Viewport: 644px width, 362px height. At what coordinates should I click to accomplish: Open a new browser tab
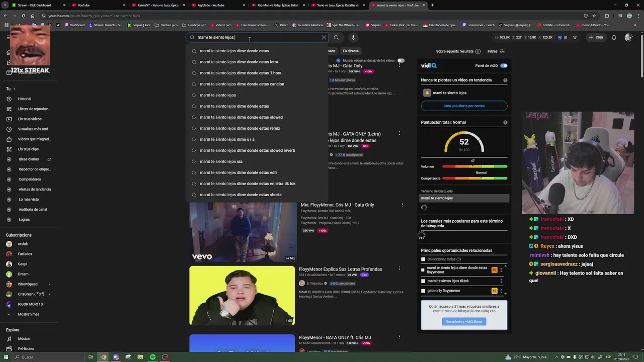[433, 5]
